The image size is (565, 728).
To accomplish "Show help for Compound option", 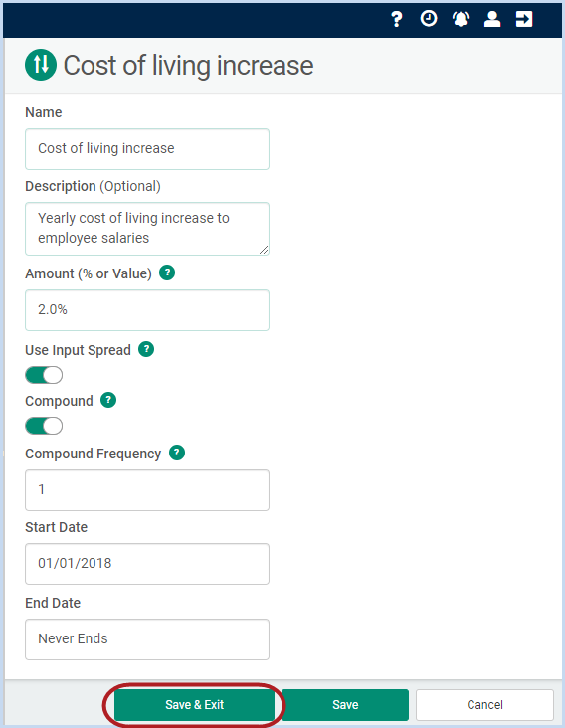I will (x=108, y=400).
